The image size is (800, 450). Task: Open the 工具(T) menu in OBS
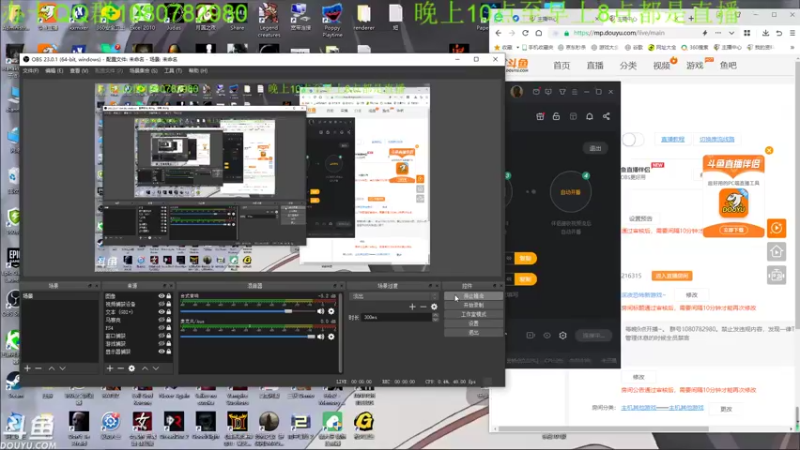[172, 70]
